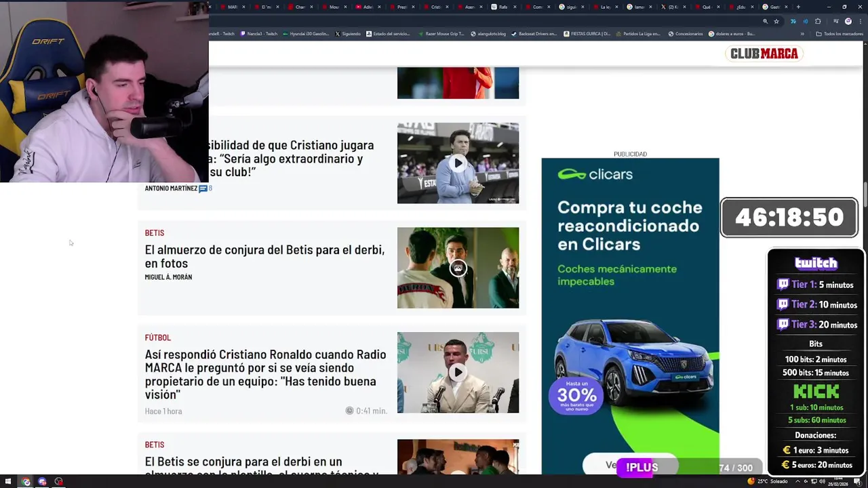The image size is (868, 488).
Task: Click the Twitch logo in the overlay panel
Action: [816, 263]
